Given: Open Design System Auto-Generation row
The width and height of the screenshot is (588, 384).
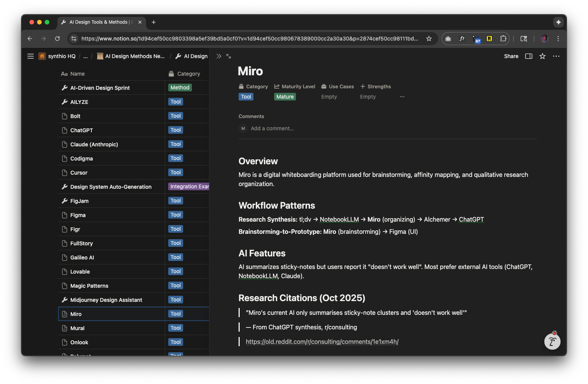Looking at the screenshot, I should tap(111, 187).
